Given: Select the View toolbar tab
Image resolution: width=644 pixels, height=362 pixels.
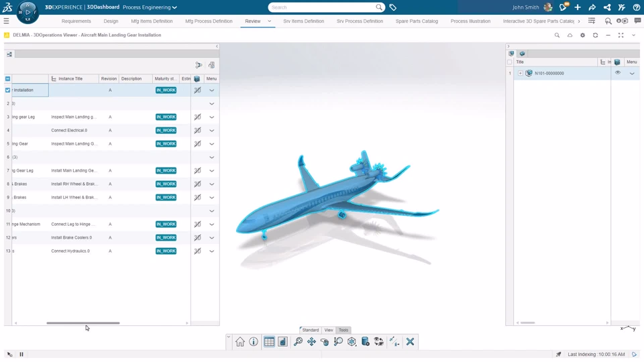Looking at the screenshot, I should [329, 330].
